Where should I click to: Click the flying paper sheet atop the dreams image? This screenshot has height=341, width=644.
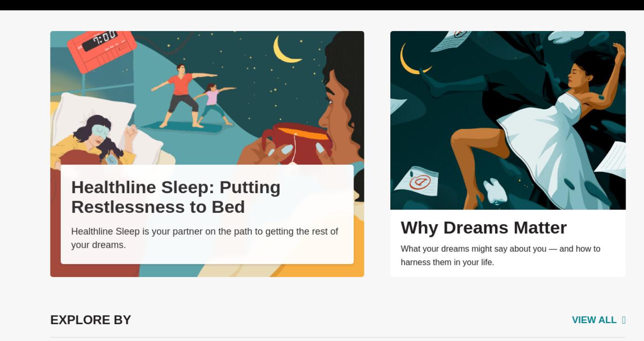click(452, 40)
